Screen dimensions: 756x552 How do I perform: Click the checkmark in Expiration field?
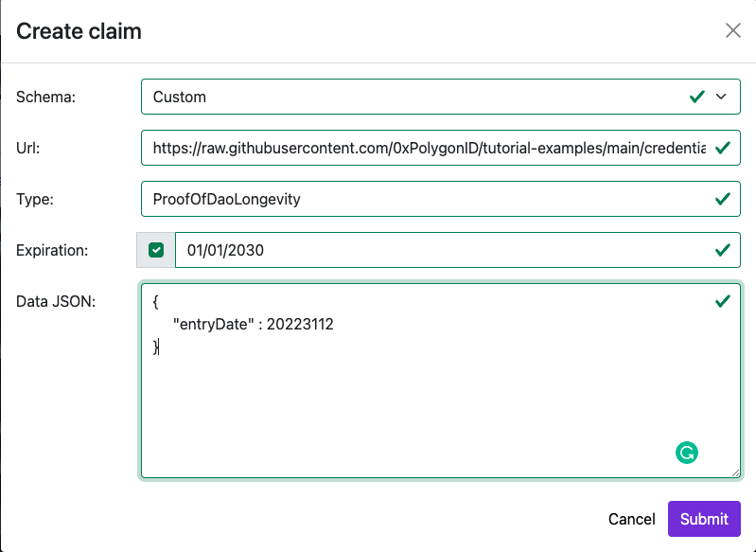722,250
